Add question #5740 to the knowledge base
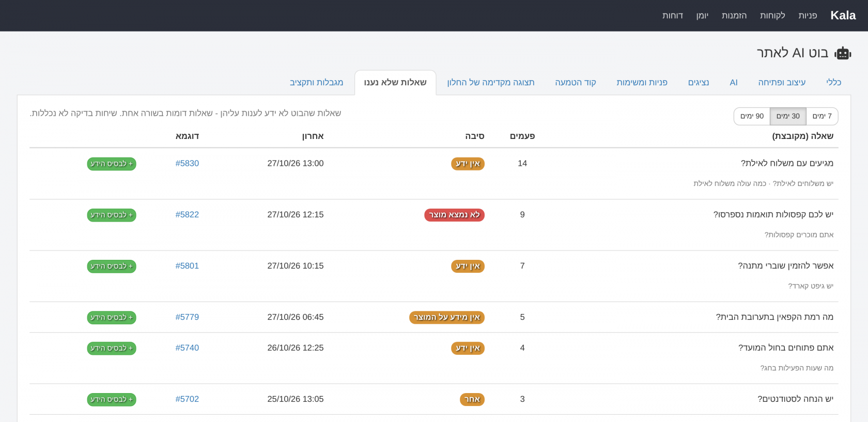868x422 pixels. tap(112, 348)
